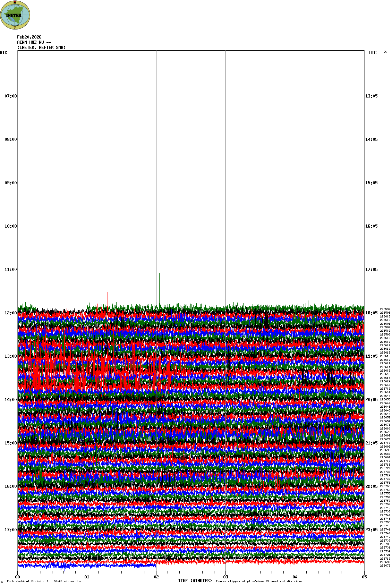Click the UTC time header
Screen dimensions: 392x586
tap(373, 53)
